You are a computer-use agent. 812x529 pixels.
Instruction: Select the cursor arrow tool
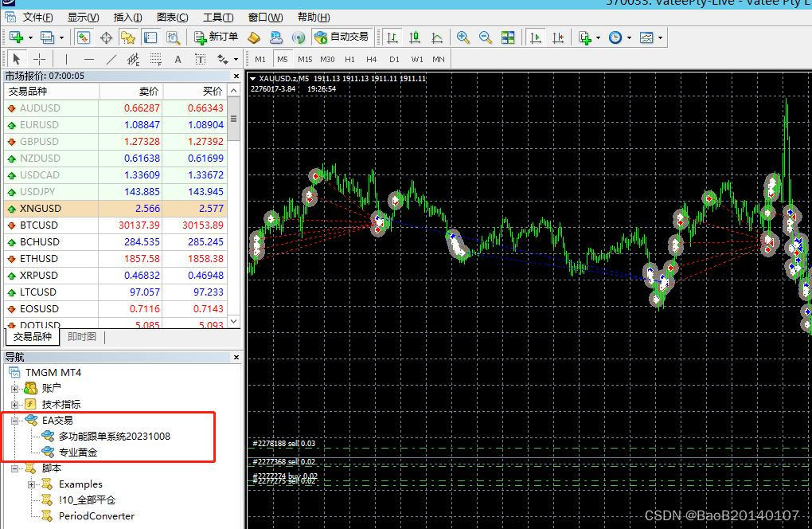click(x=17, y=59)
